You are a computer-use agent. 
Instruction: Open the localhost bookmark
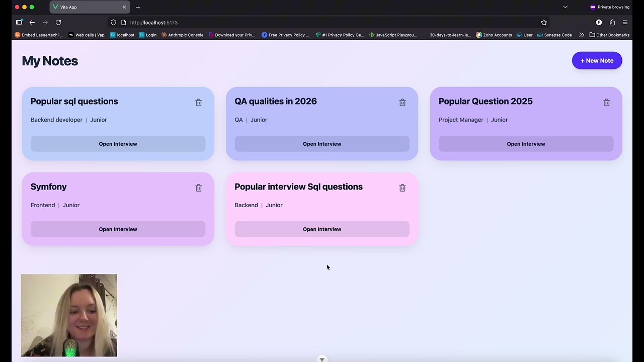point(122,35)
